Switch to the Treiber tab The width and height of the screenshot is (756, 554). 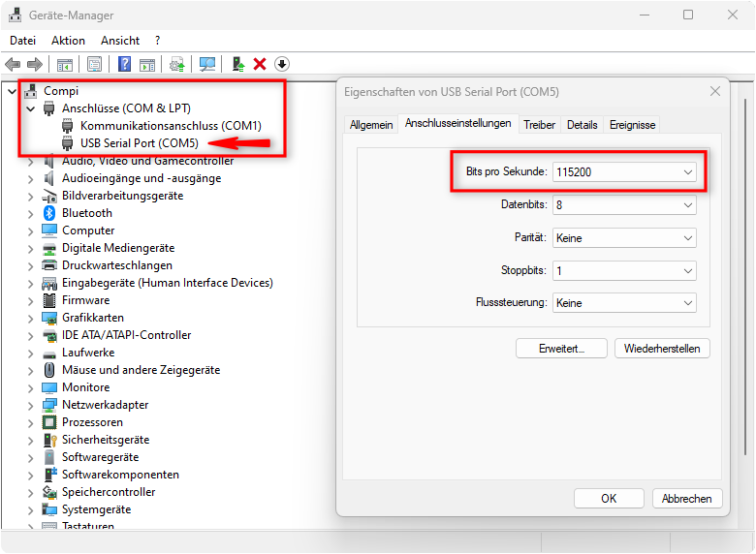click(x=539, y=125)
